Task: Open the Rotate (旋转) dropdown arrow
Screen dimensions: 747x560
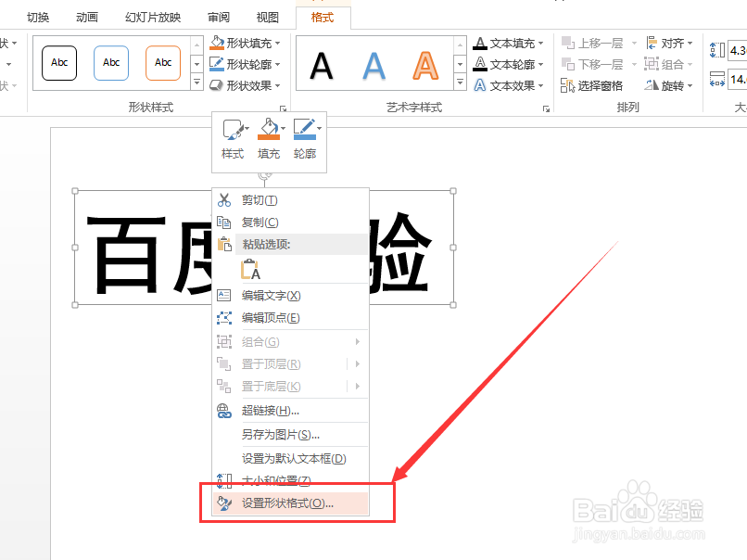Action: pyautogui.click(x=690, y=86)
